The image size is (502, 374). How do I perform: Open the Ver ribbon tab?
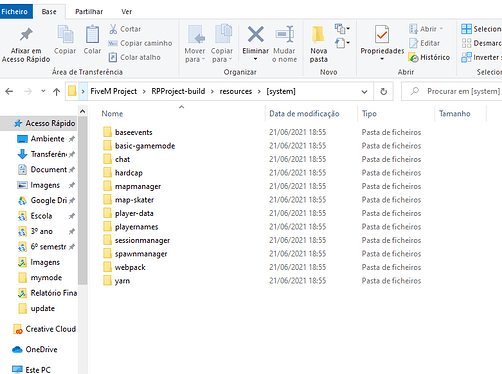click(126, 12)
